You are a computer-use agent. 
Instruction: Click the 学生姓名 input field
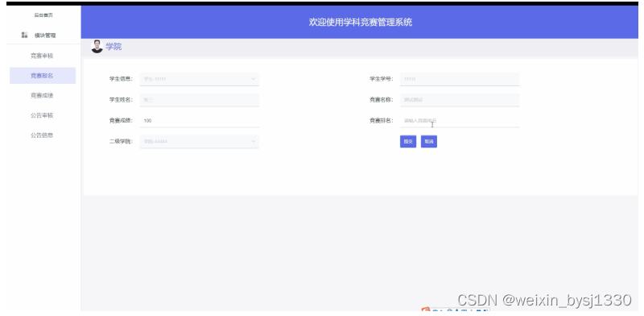click(199, 100)
